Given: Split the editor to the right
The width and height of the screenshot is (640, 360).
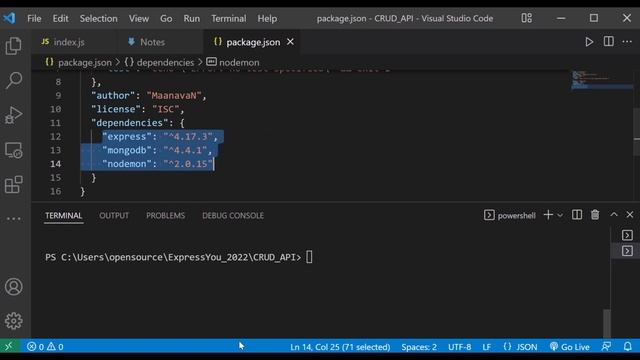Looking at the screenshot, I should click(x=609, y=42).
